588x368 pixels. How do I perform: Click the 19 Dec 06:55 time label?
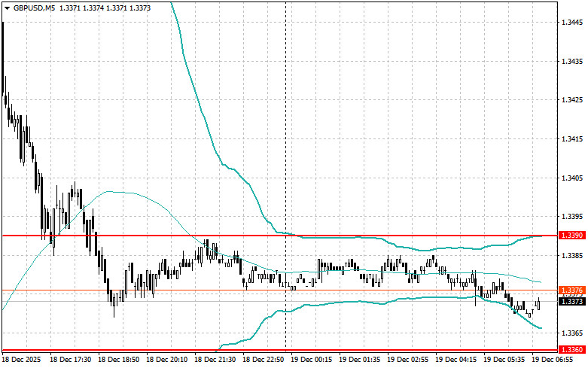click(553, 360)
